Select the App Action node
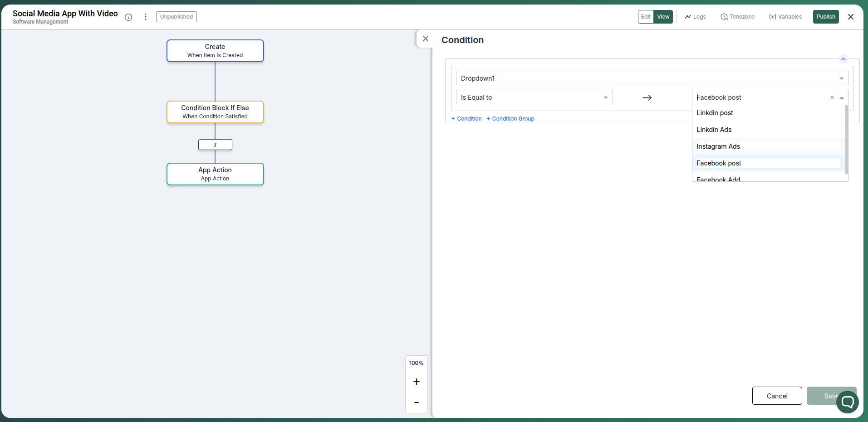This screenshot has height=422, width=868. pos(215,174)
